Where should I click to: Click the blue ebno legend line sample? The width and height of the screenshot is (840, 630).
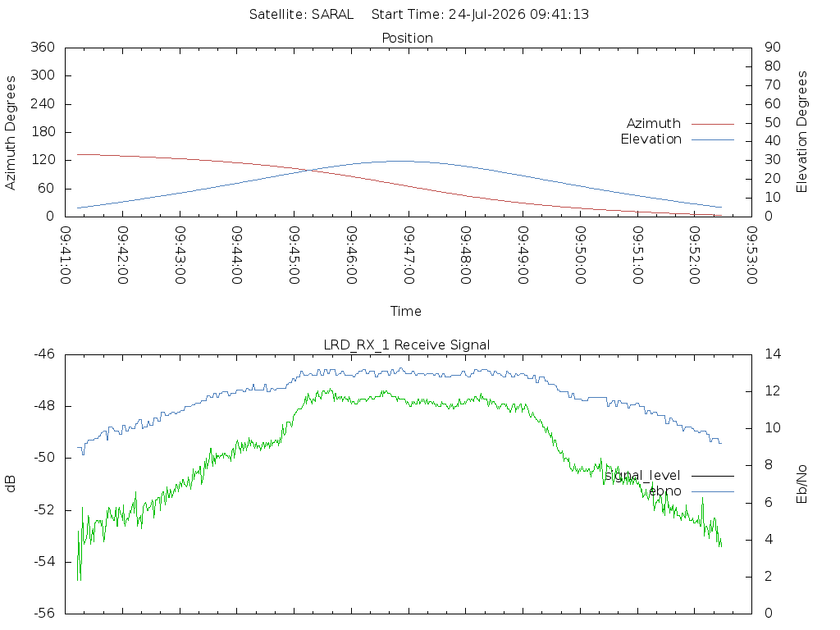pyautogui.click(x=713, y=492)
